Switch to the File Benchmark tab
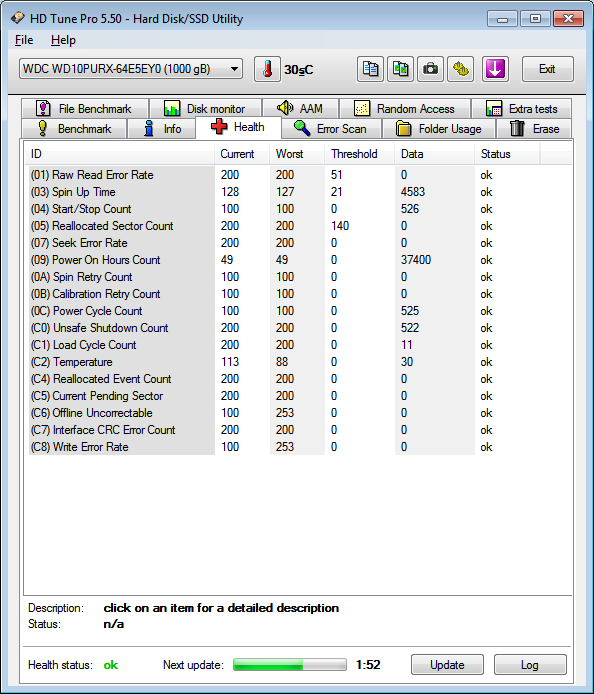The image size is (594, 694). pyautogui.click(x=85, y=108)
